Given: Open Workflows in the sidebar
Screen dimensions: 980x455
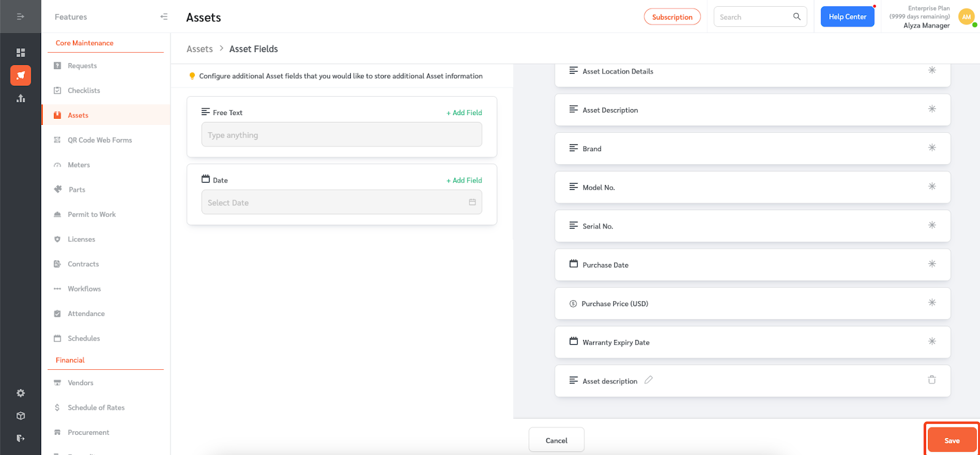Looking at the screenshot, I should (85, 289).
